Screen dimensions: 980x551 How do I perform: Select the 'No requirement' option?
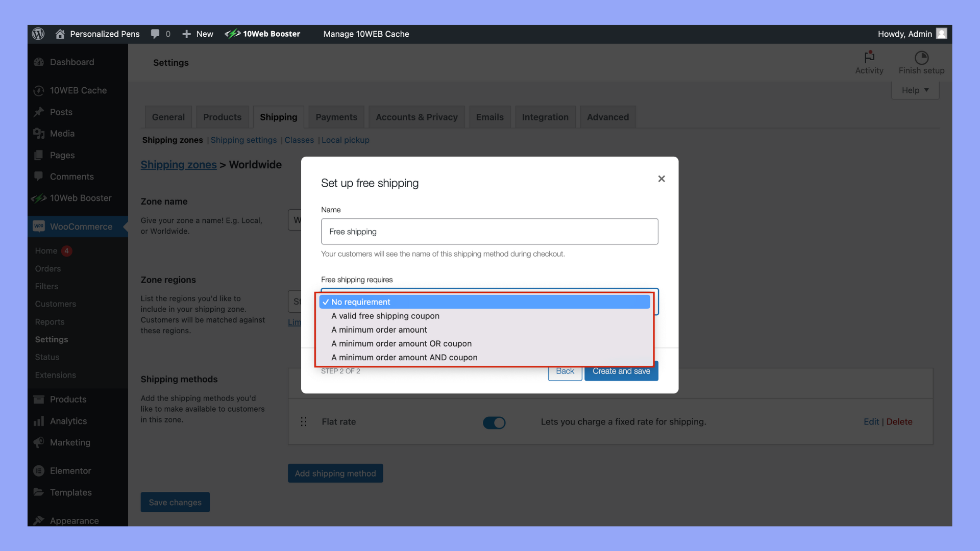[x=361, y=302]
